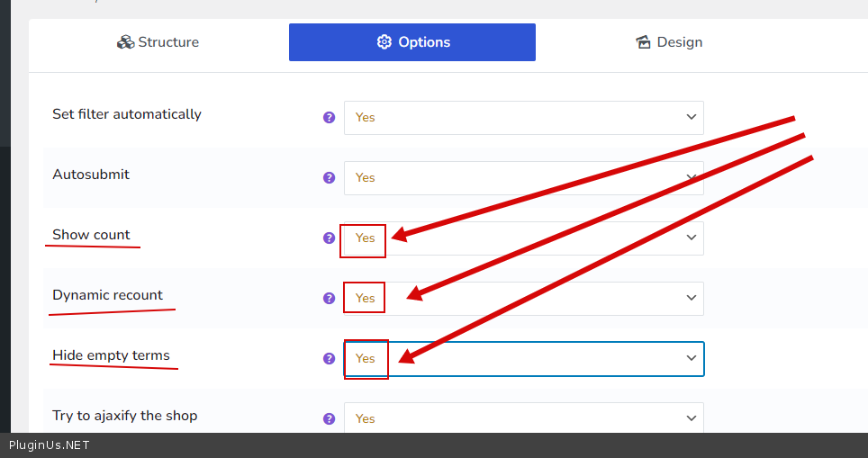Click help icon for Set filter automatically

(x=329, y=117)
